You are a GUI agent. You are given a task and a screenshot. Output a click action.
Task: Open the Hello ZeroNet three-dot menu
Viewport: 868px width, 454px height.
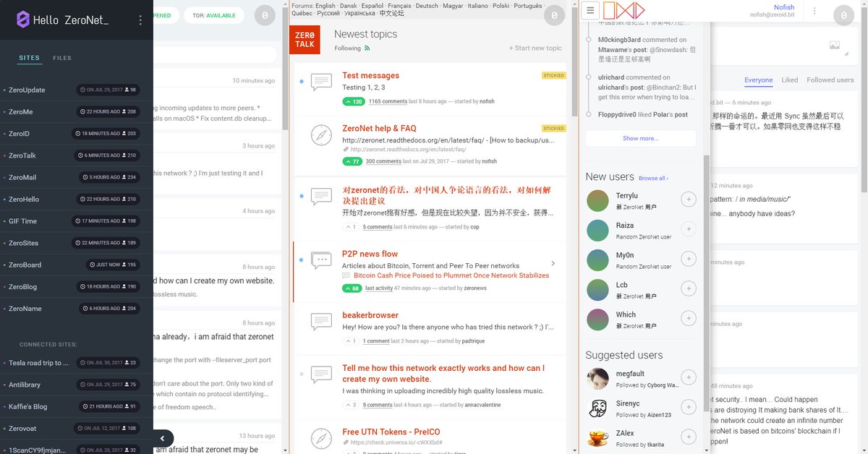(140, 20)
